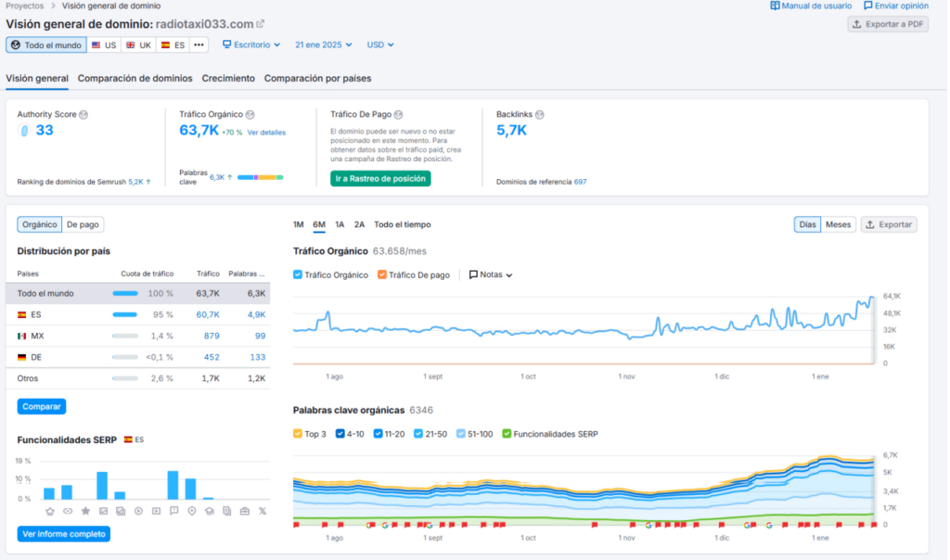Click the info globe beside Tráfico De Pago
Image resolution: width=950 pixels, height=560 pixels.
tap(398, 114)
